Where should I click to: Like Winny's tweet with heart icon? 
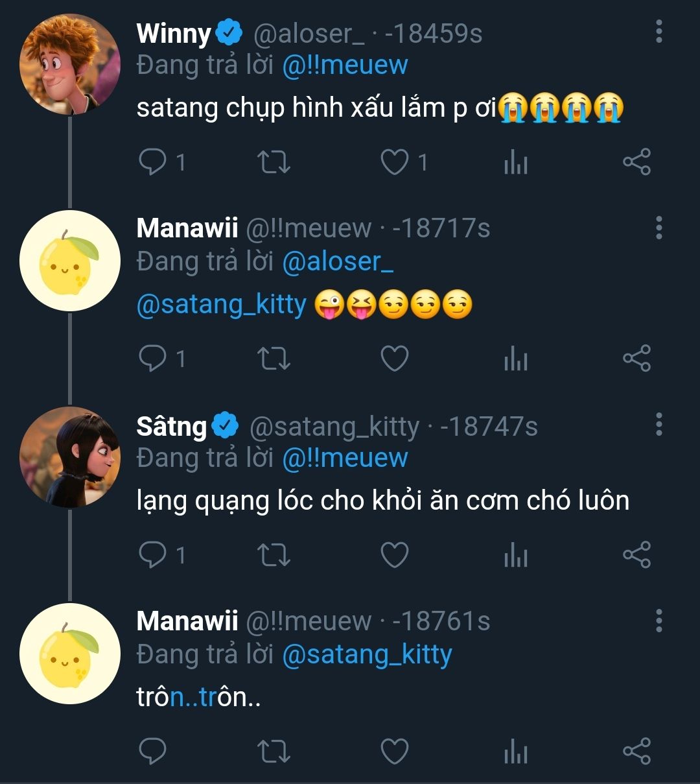pos(394,162)
